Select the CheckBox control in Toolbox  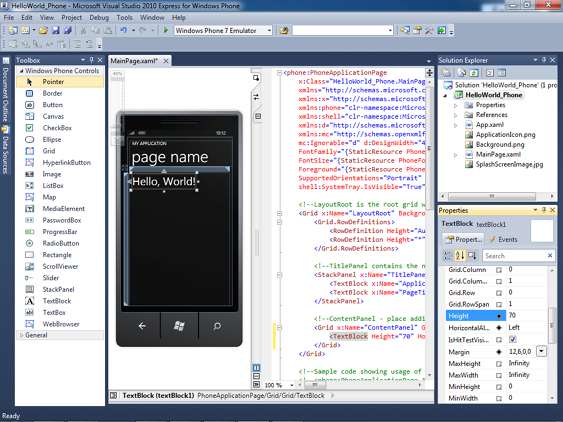60,128
